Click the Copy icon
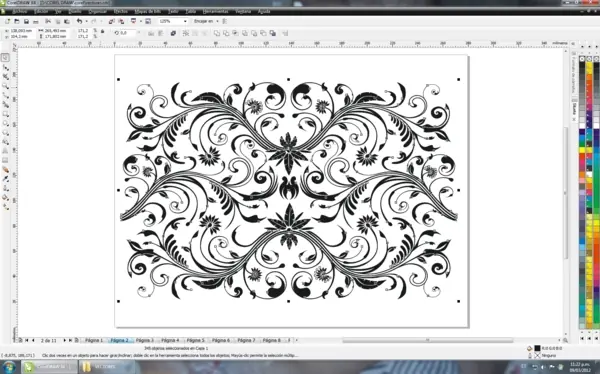 (x=57, y=21)
